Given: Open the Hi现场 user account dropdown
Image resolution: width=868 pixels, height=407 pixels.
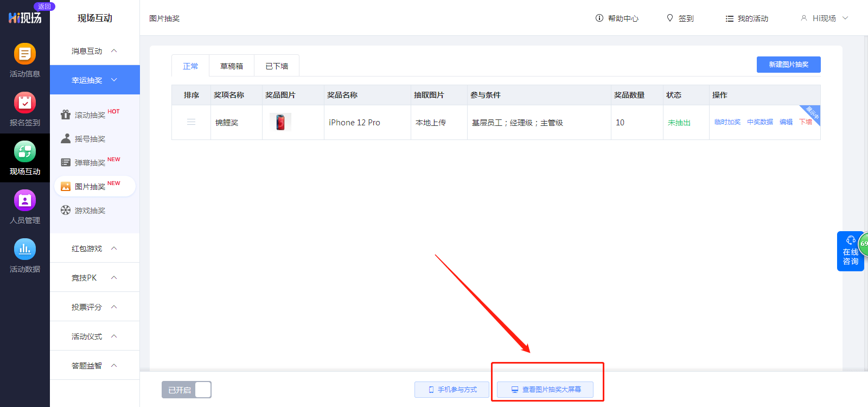Looking at the screenshot, I should click(x=824, y=18).
